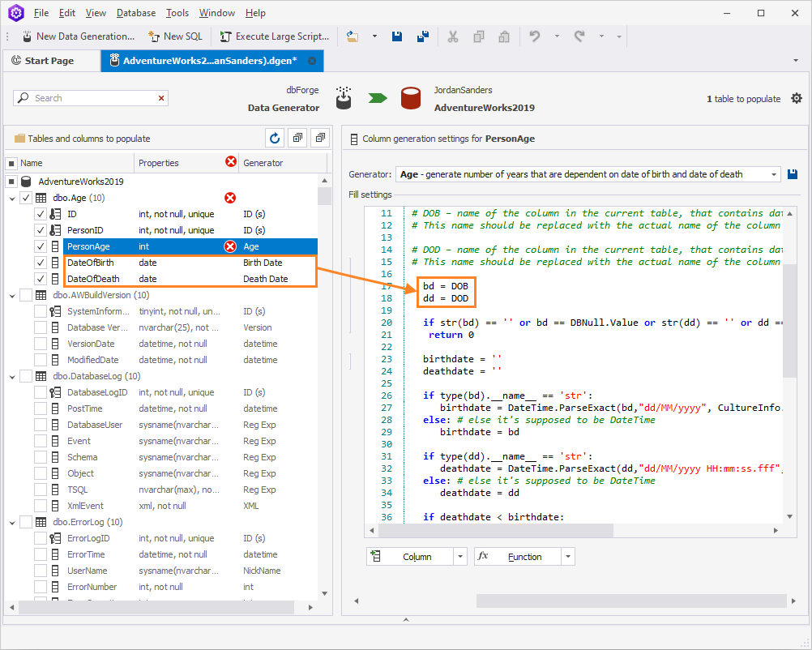
Task: Click the Cut scissors icon
Action: 453,36
